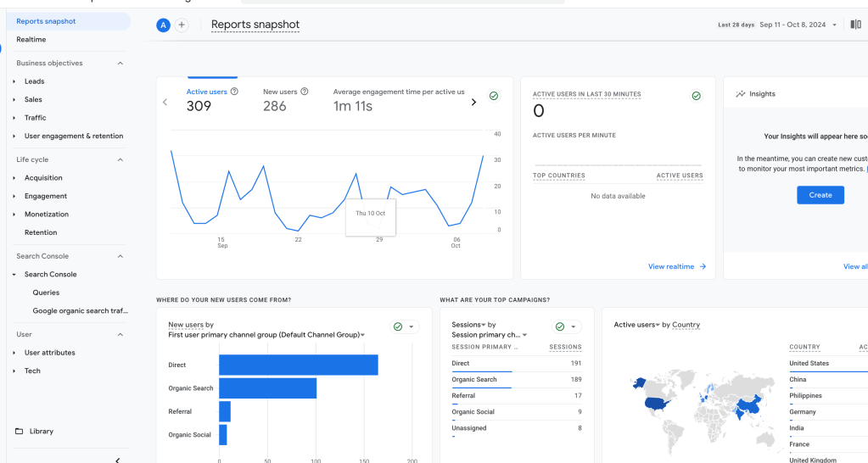Click the add comparison plus icon
Screen dimensions: 868x463
click(182, 25)
